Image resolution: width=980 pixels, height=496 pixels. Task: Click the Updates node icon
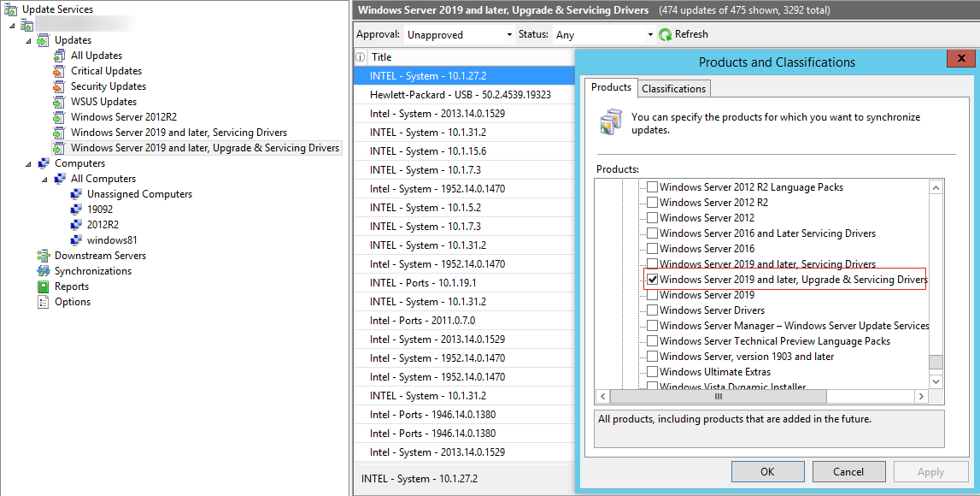[x=43, y=41]
